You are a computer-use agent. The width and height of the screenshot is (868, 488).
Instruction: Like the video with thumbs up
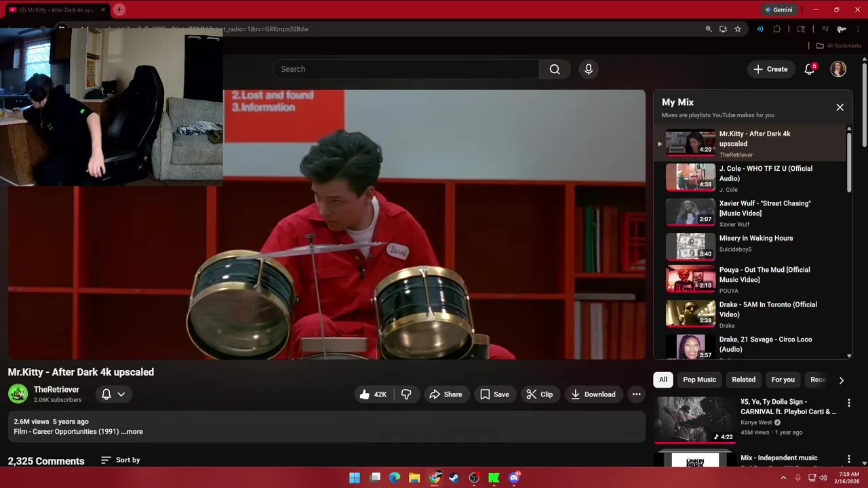372,394
